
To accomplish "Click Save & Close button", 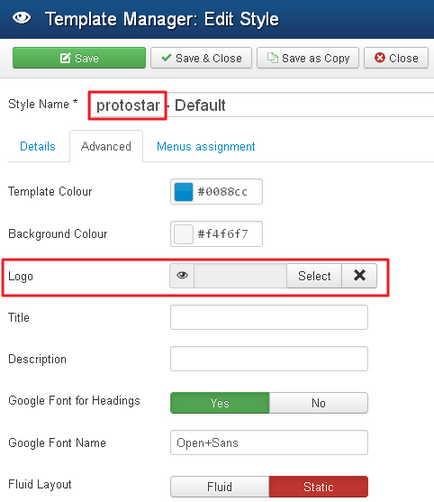I will [201, 58].
